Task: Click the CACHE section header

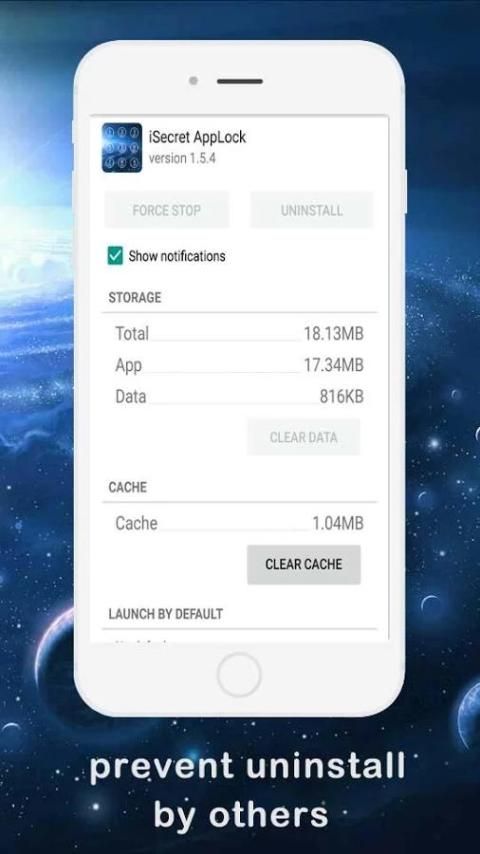Action: coord(127,487)
